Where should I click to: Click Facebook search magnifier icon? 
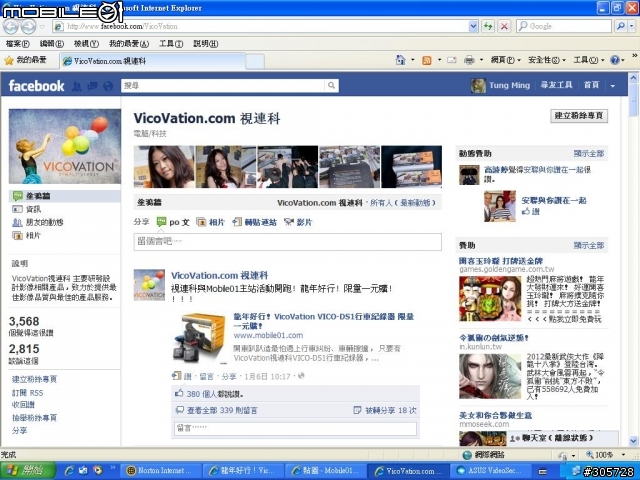(x=331, y=85)
